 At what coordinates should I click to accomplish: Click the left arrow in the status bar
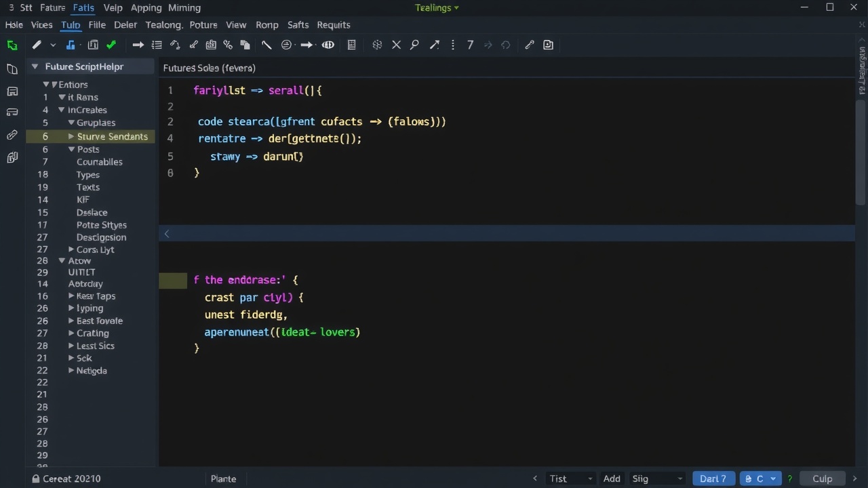pos(535,479)
